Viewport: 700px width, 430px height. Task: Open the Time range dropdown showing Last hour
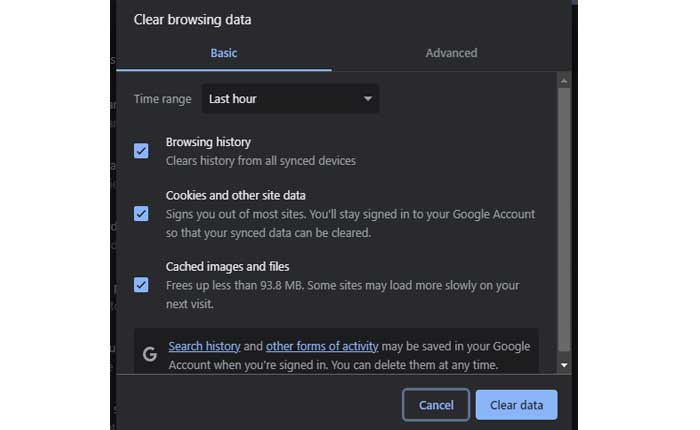click(290, 99)
